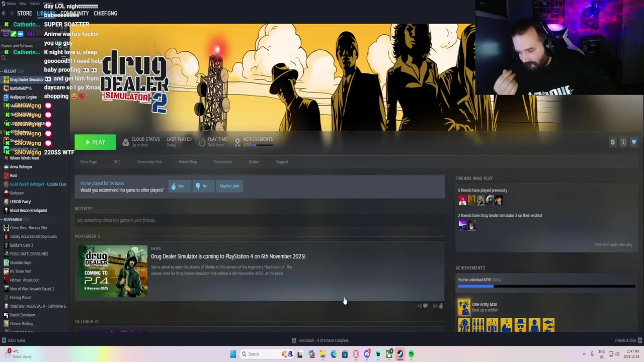Open the CHIEF.GNG profile tab

click(105, 14)
